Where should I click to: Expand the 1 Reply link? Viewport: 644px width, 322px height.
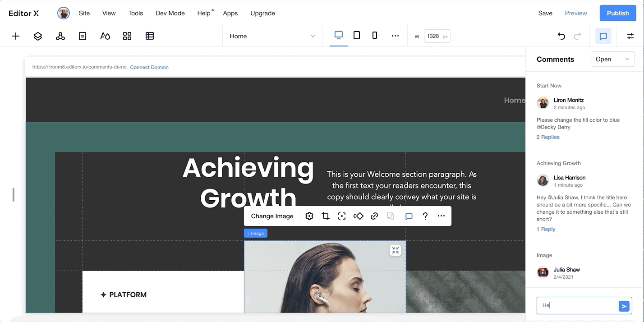(546, 229)
